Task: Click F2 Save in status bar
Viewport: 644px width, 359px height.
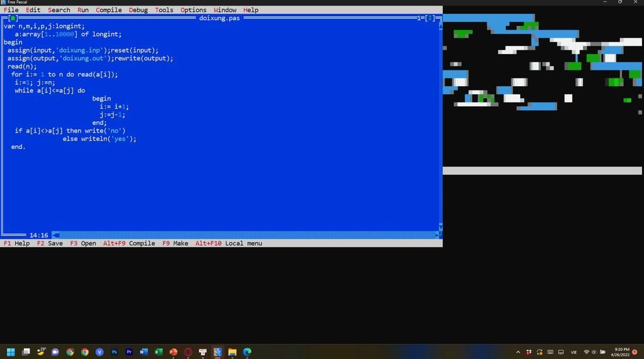Action: point(50,243)
